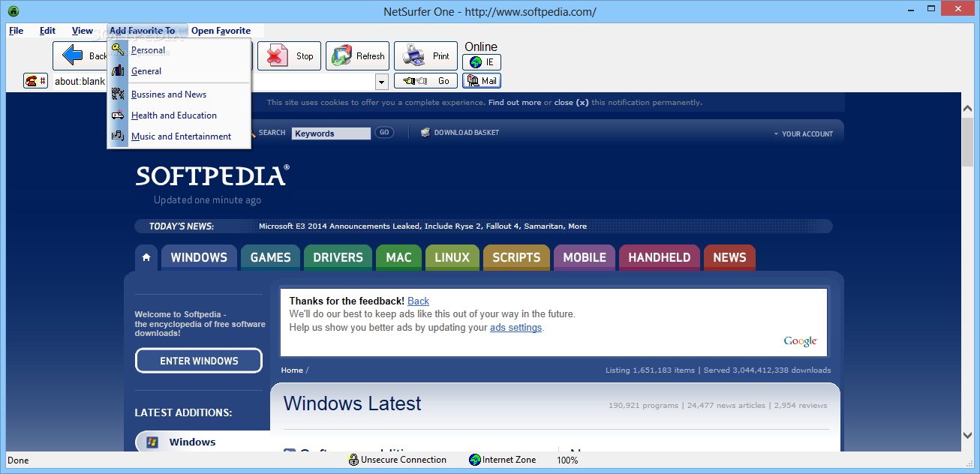This screenshot has height=474, width=980.
Task: Open the View menu
Action: (x=83, y=31)
